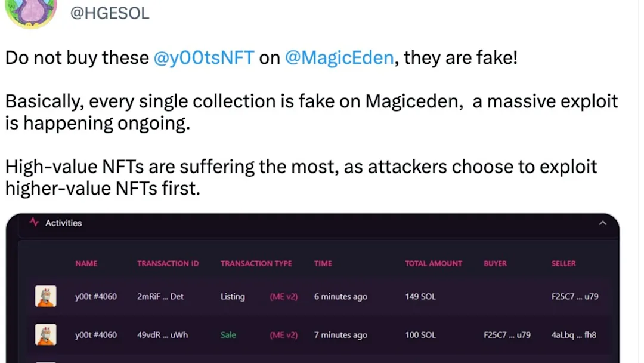Click the partially visible third row thumbnail
Image resolution: width=644 pixels, height=363 pixels.
point(46,361)
